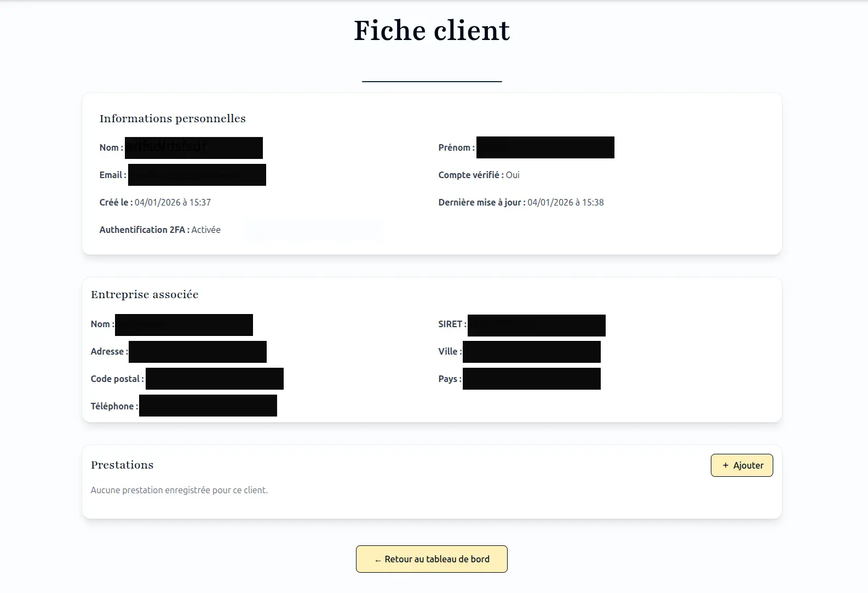This screenshot has height=593, width=868.
Task: Click the redacted Code postal value
Action: [x=214, y=379]
